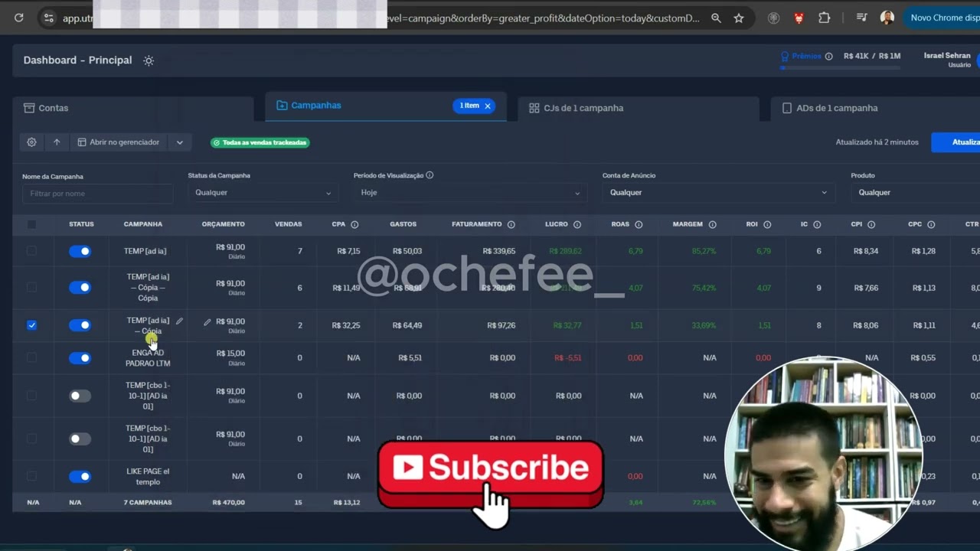Open the red bear extension icon

click(799, 18)
